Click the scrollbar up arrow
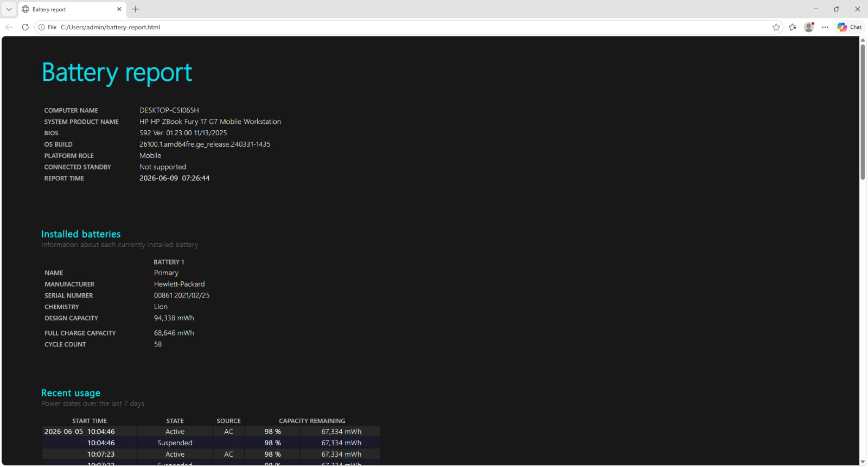This screenshot has height=467, width=868. click(x=863, y=40)
